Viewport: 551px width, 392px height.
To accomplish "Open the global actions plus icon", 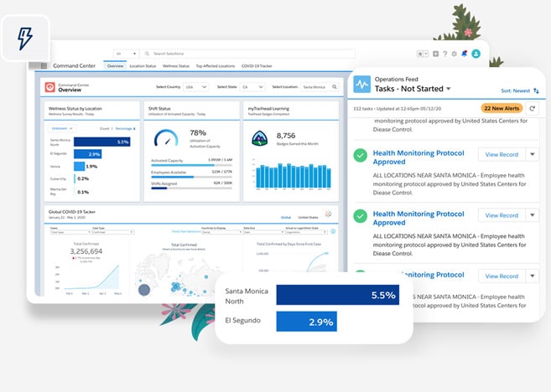I will point(436,54).
